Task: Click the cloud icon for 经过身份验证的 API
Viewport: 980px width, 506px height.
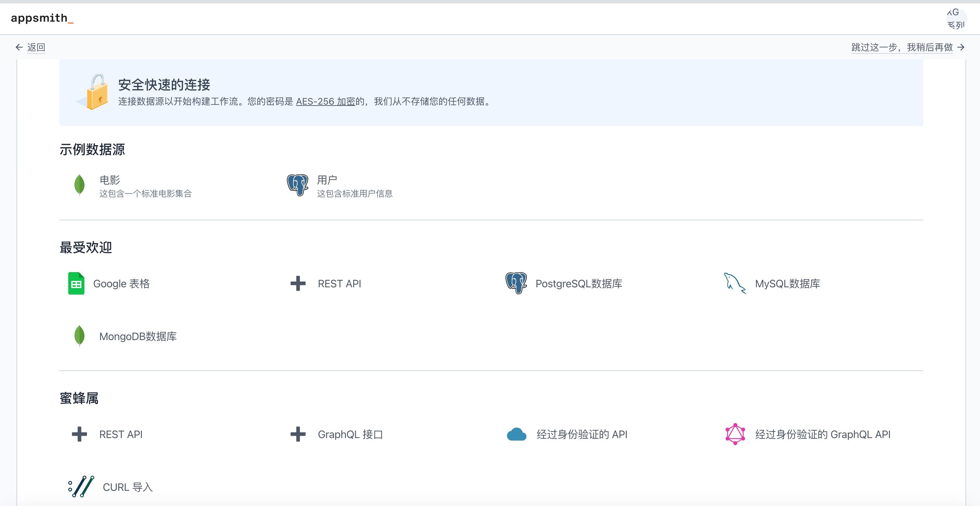Action: pos(516,434)
